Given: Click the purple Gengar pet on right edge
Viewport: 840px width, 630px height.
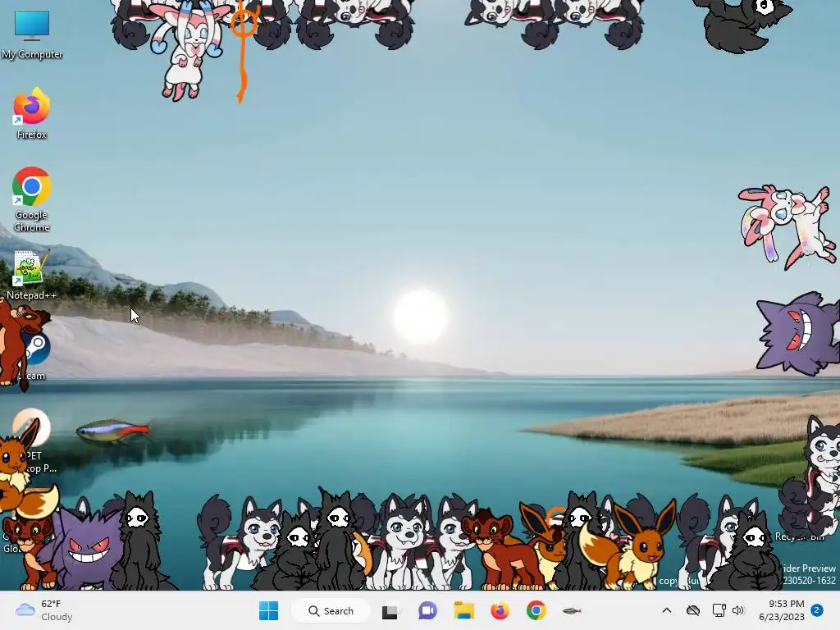Looking at the screenshot, I should click(797, 333).
